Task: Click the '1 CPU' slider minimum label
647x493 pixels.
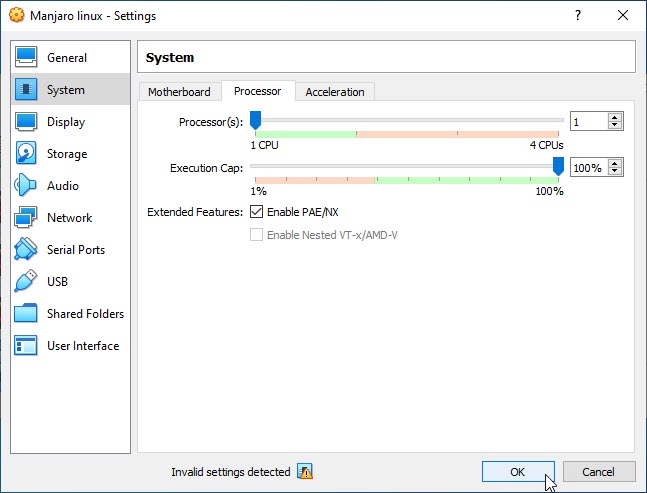Action: point(264,145)
